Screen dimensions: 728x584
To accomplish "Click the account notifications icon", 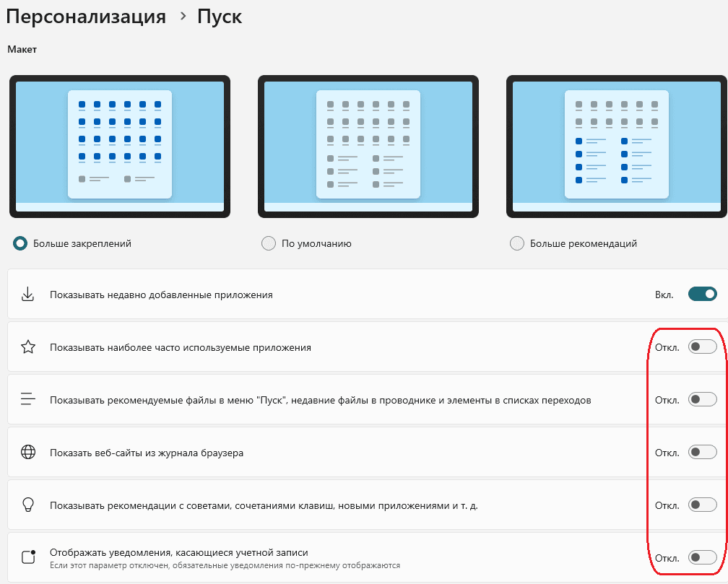I will pos(29,557).
